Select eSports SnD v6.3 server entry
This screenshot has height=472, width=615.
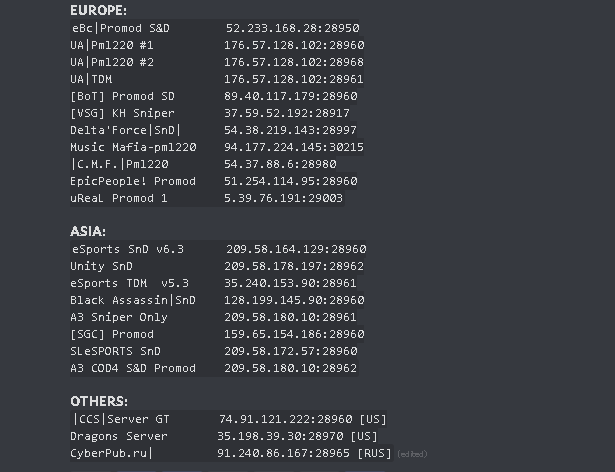click(x=218, y=249)
